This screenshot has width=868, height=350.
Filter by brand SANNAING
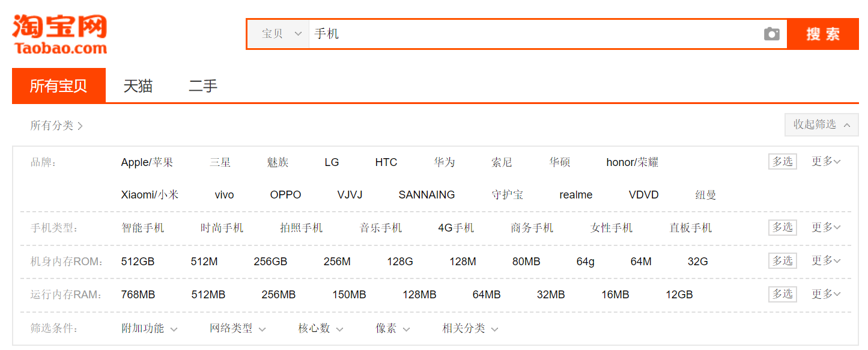tap(426, 195)
